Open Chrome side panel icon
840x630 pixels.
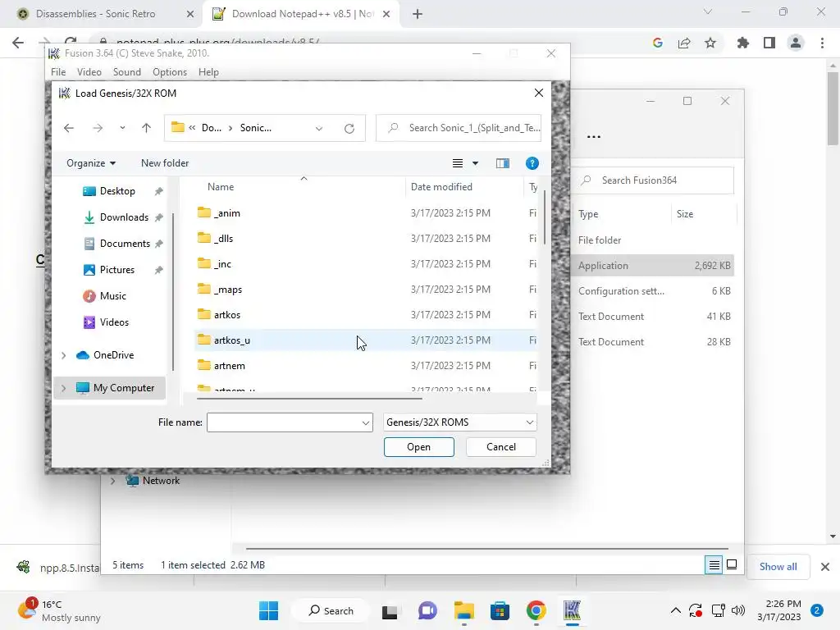769,43
